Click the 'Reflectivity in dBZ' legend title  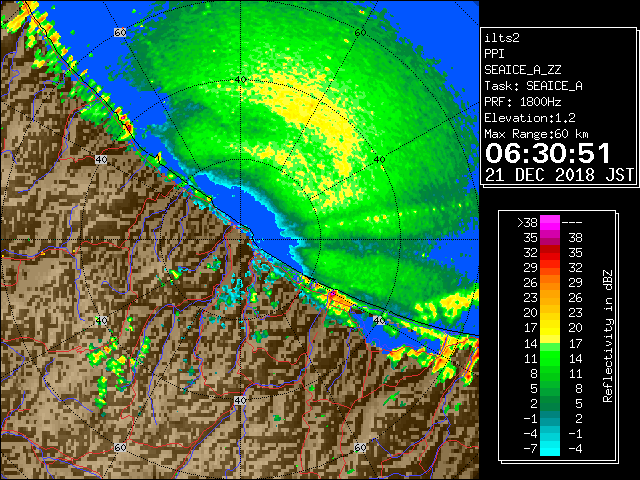tap(608, 336)
